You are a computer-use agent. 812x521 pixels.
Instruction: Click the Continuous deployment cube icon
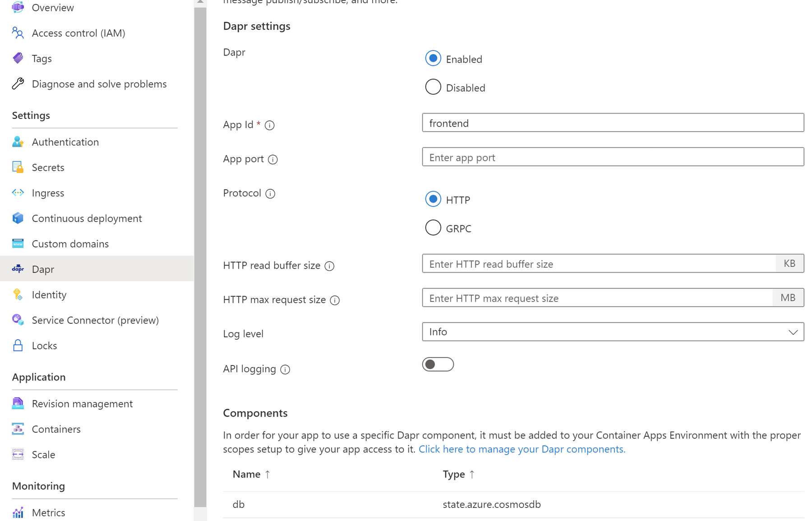pos(18,218)
